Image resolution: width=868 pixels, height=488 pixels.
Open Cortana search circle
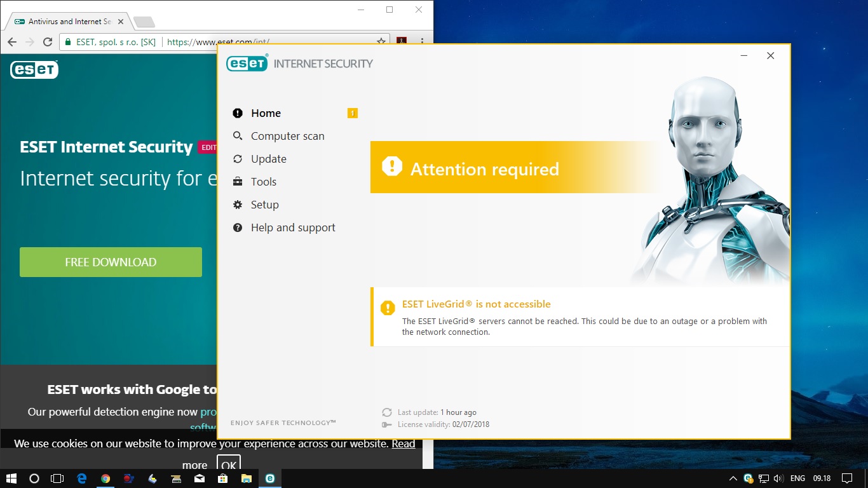pos(34,478)
